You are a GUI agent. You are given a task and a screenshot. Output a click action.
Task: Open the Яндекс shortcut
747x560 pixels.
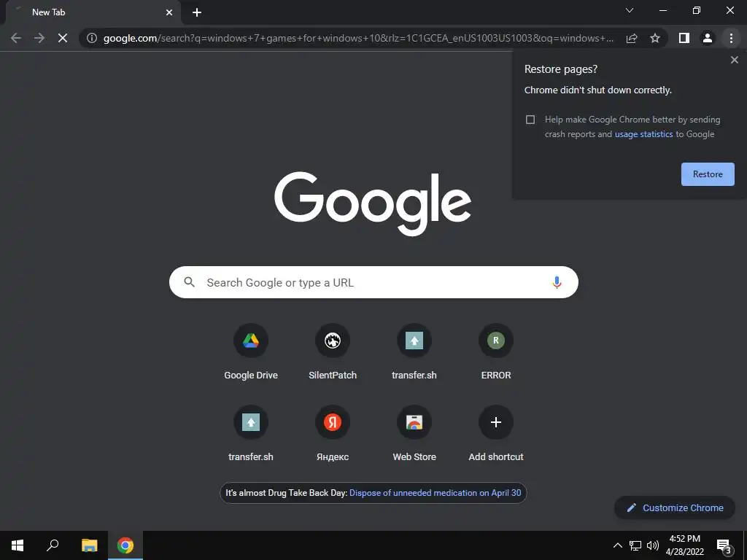tap(333, 433)
